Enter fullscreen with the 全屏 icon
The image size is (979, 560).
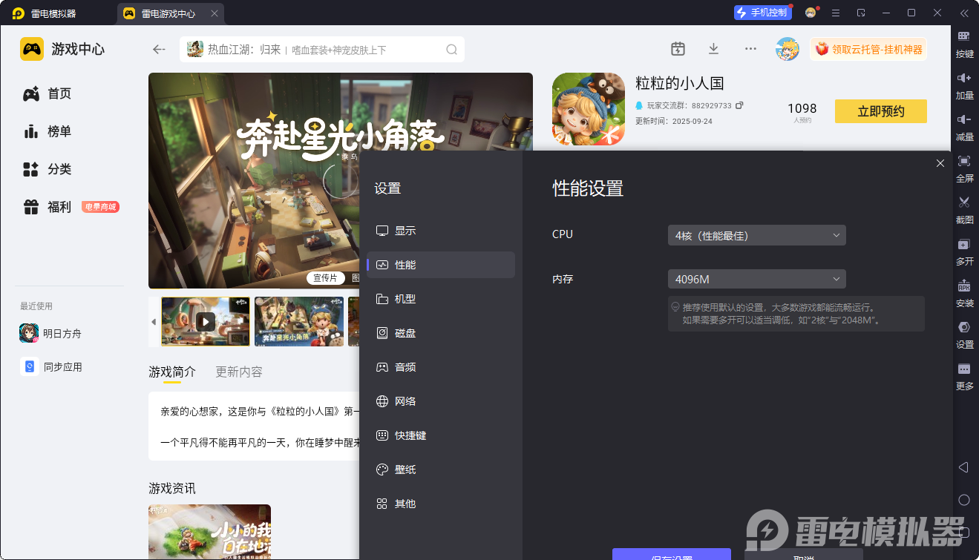point(964,162)
